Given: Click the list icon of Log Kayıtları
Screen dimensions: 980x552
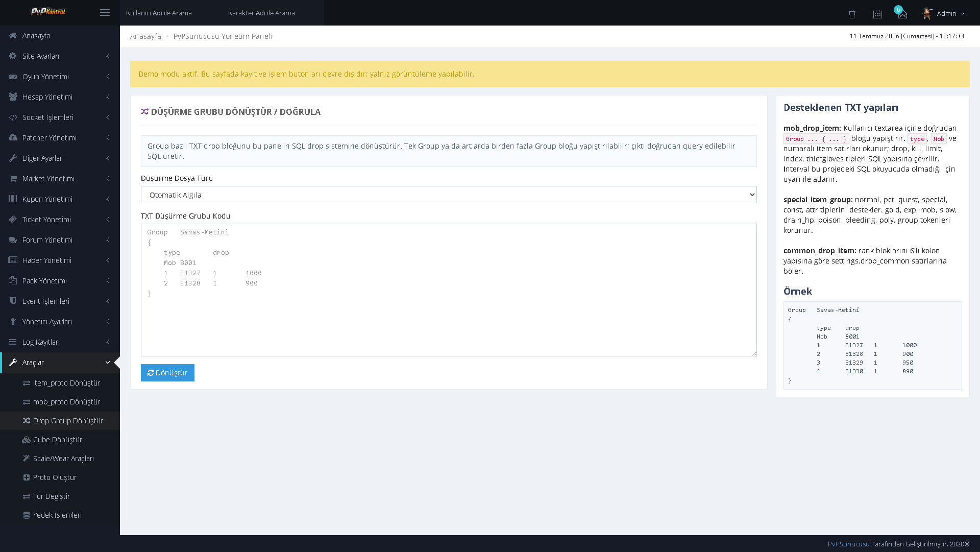Looking at the screenshot, I should click(x=13, y=342).
